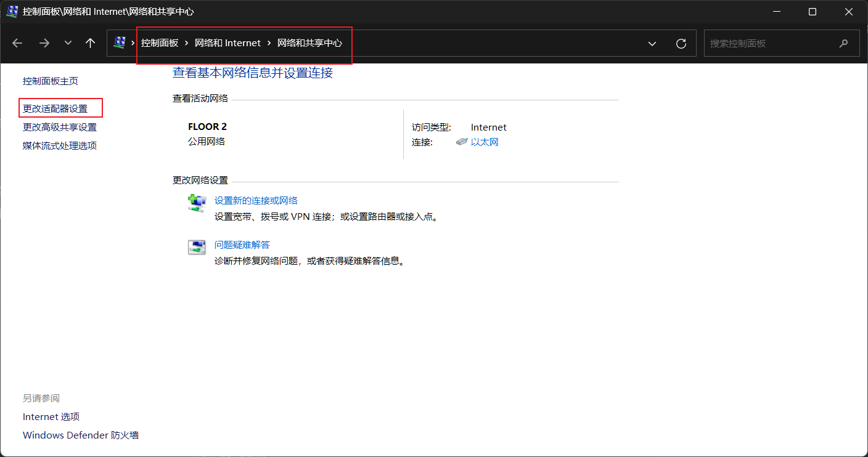The height and width of the screenshot is (457, 868).
Task: Open the 以太网 connection link
Action: click(485, 142)
